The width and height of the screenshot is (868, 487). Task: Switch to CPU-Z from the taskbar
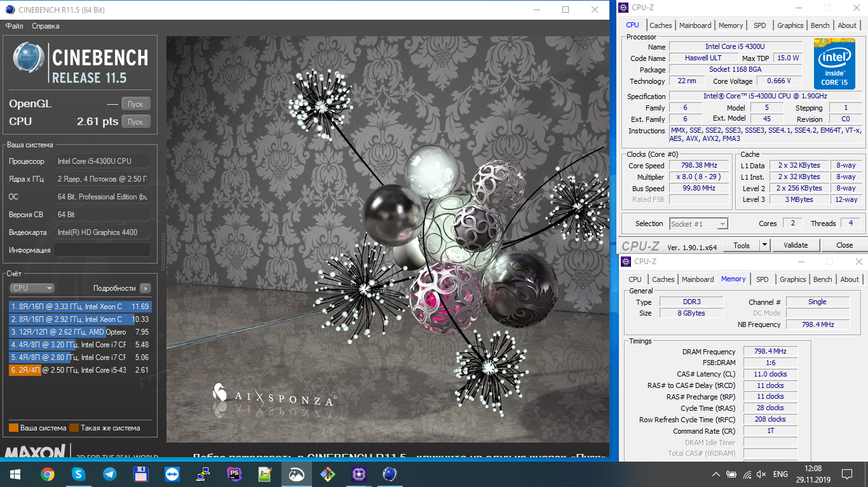[x=358, y=474]
